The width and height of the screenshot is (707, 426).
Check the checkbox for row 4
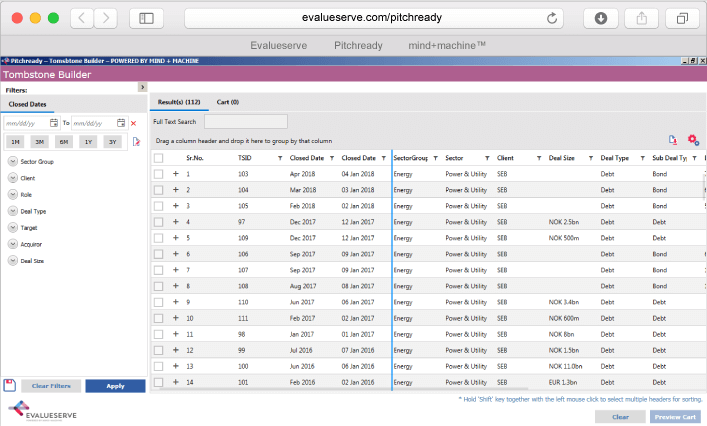(x=158, y=222)
